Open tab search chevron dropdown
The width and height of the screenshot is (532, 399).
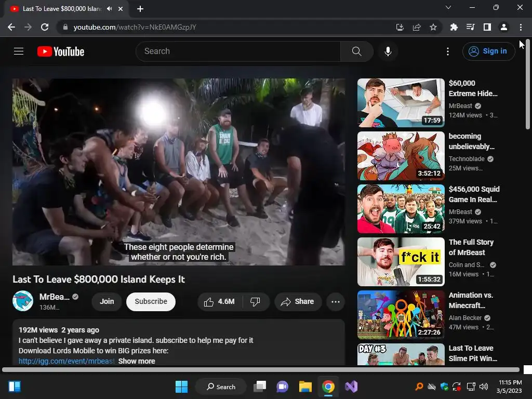point(448,7)
